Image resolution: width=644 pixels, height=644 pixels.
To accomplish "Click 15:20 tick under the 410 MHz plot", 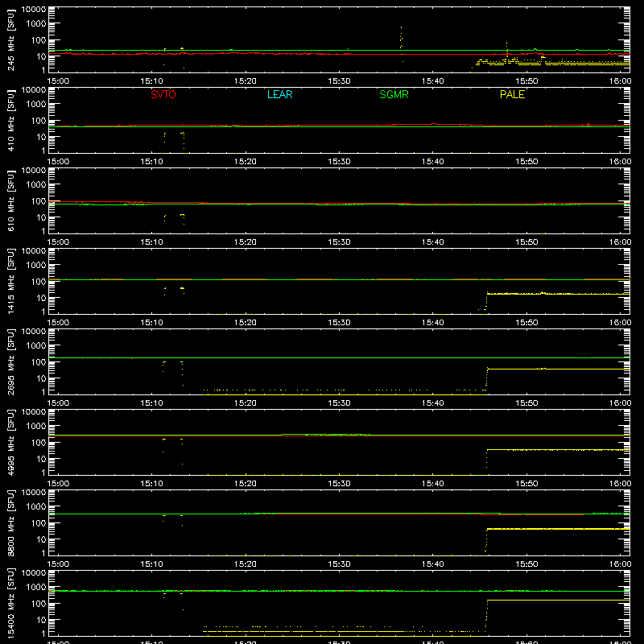I will tap(246, 162).
